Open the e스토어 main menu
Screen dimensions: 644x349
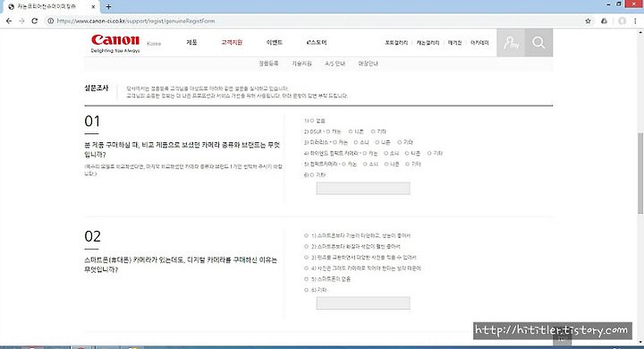[x=317, y=42]
